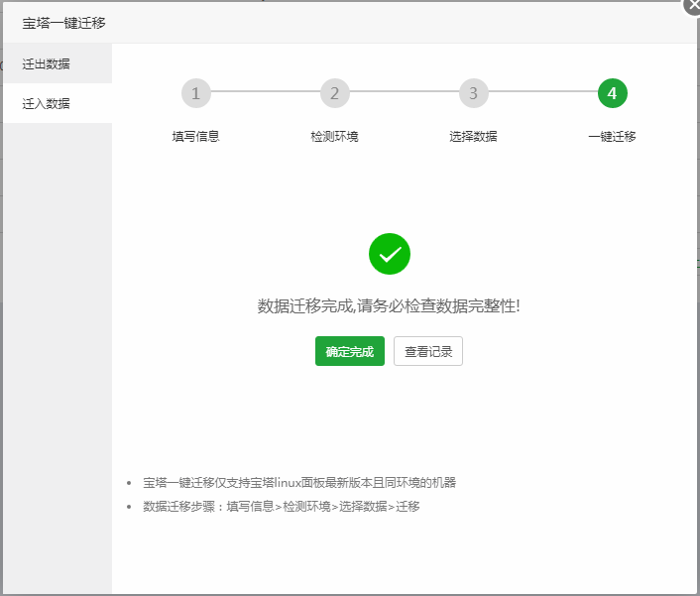Viewport: 700px width, 596px height.
Task: Open migration log via 查看记录
Action: coord(427,352)
